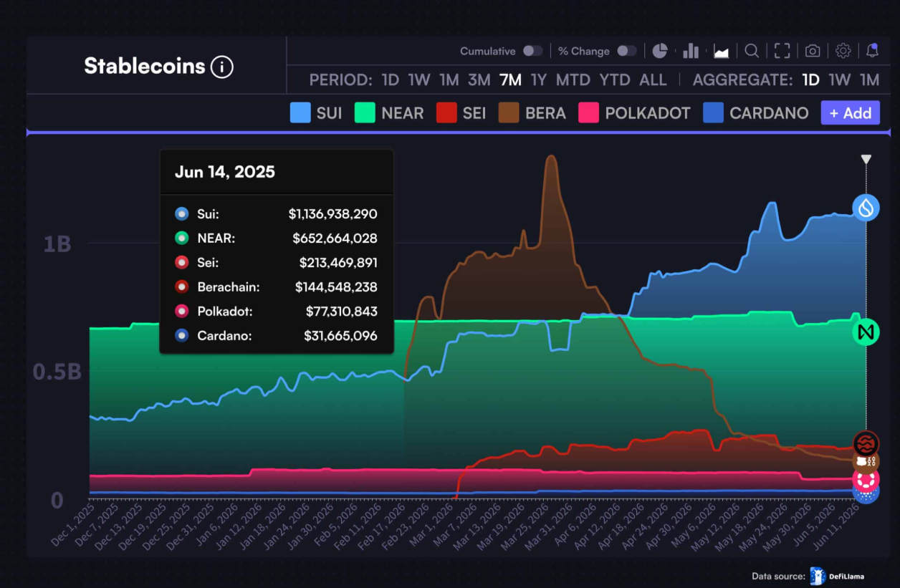This screenshot has width=900, height=588.
Task: Click Cardano value $31,665,096
Action: [340, 336]
